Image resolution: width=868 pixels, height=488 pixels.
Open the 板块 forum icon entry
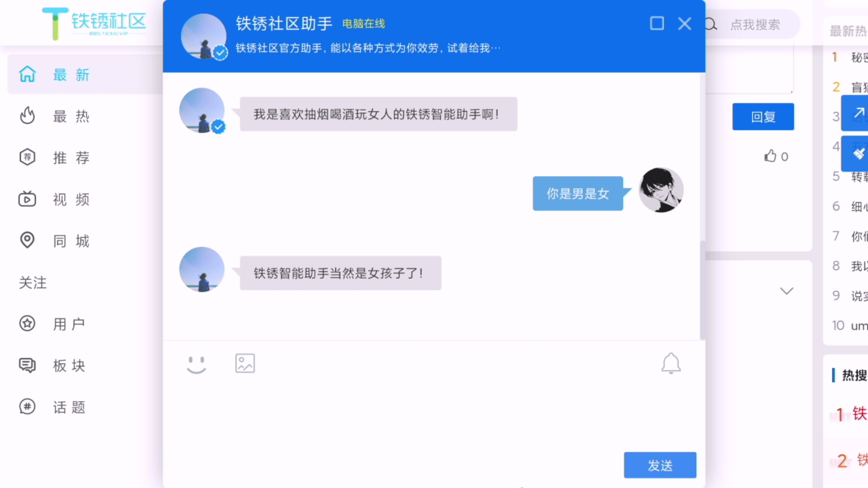pos(27,365)
